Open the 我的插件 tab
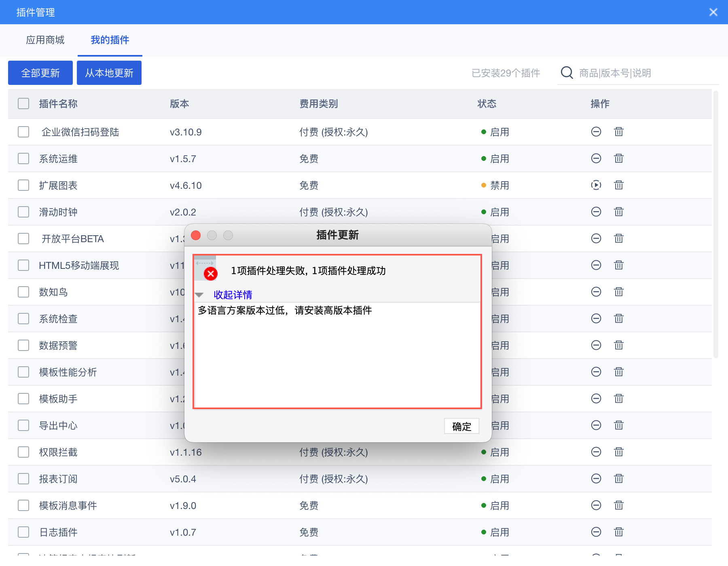 coord(110,40)
